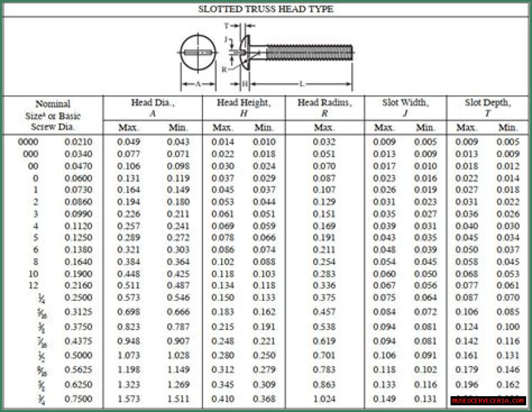The height and width of the screenshot is (412, 532).
Task: Click the "SLOTTED TRUSS HEAD TYPE" title
Action: pyautogui.click(x=266, y=9)
